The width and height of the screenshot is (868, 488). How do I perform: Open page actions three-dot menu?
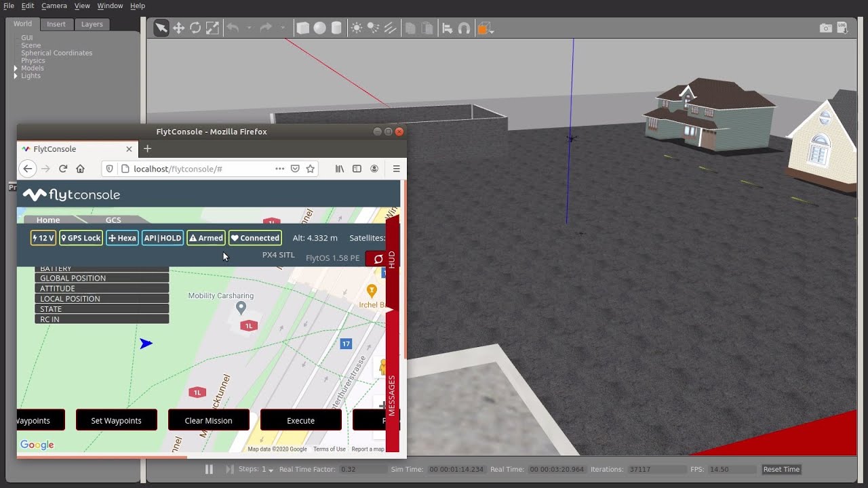279,169
